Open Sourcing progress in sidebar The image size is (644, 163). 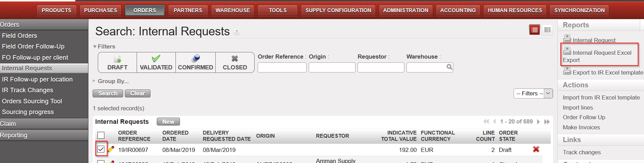44,112
